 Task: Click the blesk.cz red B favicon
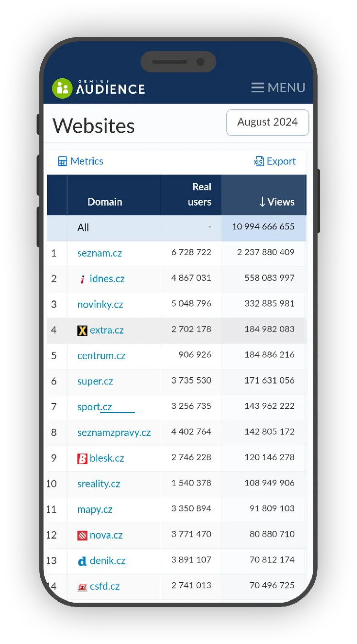82,458
